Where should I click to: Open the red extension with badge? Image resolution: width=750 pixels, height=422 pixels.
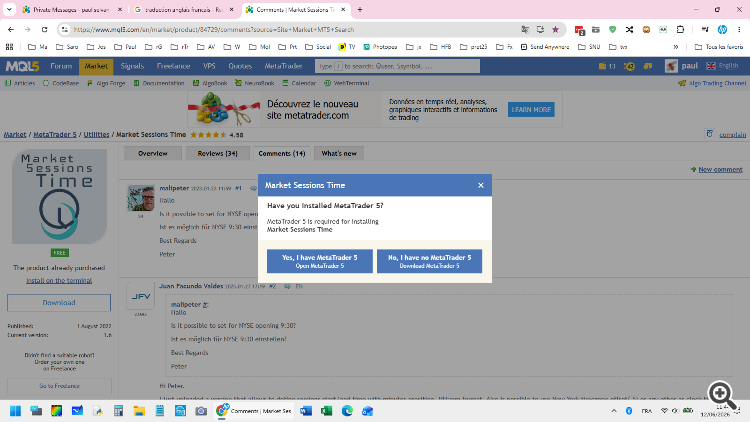(579, 30)
